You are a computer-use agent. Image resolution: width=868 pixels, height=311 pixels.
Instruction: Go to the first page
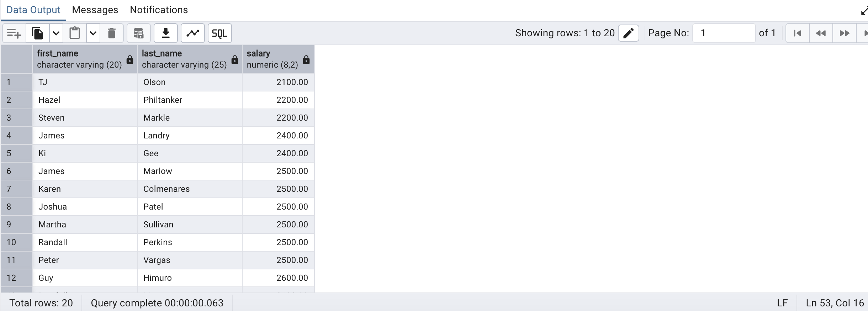click(x=798, y=33)
